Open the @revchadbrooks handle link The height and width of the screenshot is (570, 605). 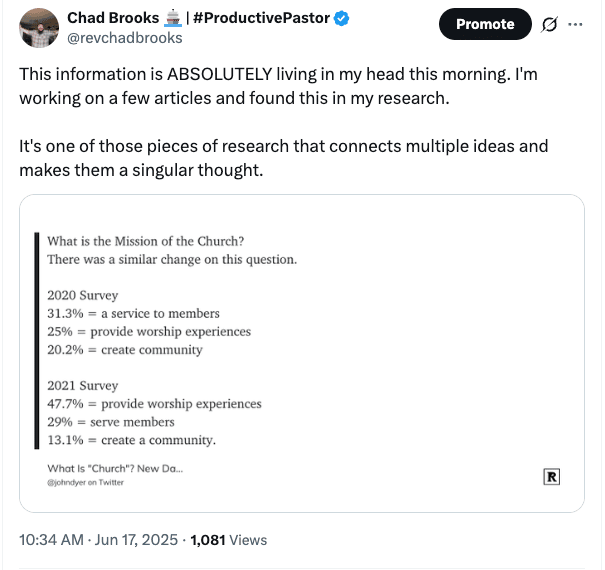point(125,38)
